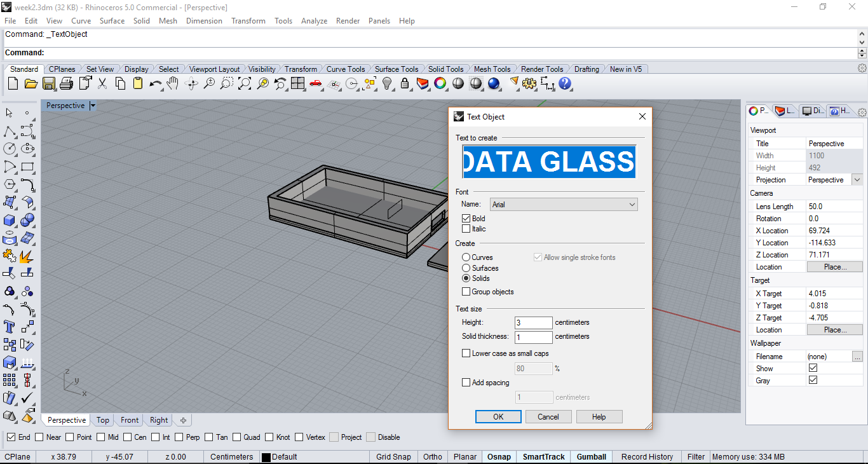Image resolution: width=868 pixels, height=464 pixels.
Task: Click the Undo arrow icon
Action: 155,83
